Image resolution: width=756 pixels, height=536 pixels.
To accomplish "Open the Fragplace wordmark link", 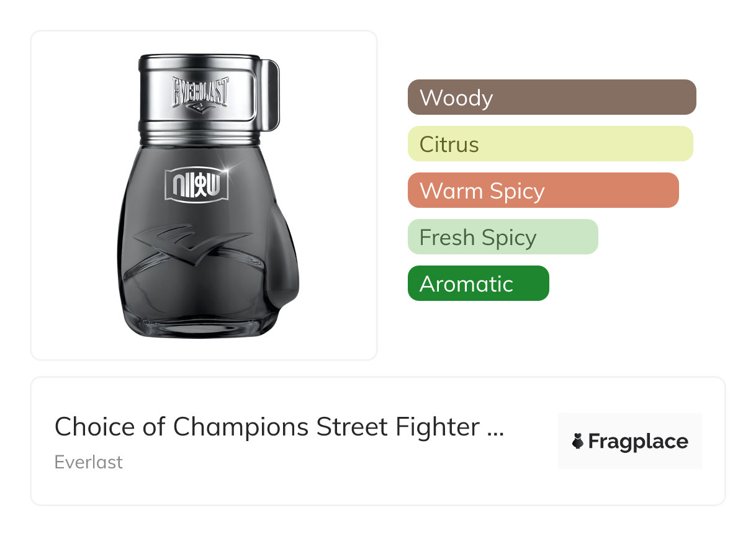I will 637,442.
